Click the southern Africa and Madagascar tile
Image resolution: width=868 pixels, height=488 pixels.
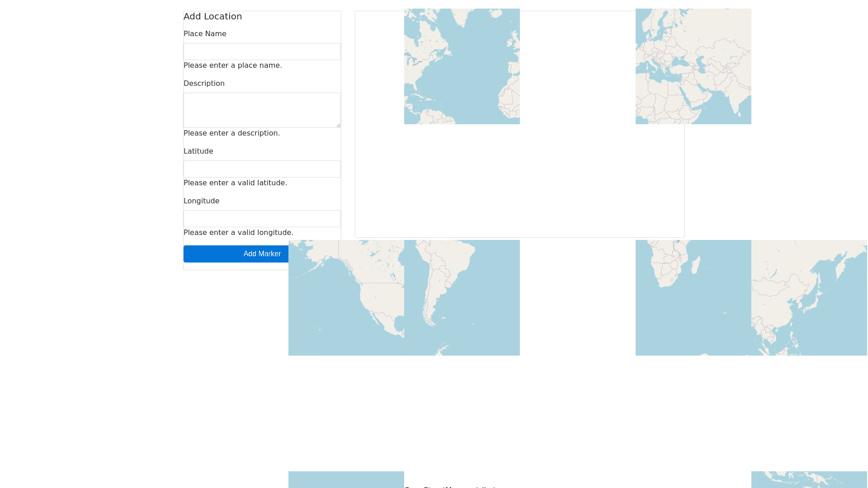693,298
